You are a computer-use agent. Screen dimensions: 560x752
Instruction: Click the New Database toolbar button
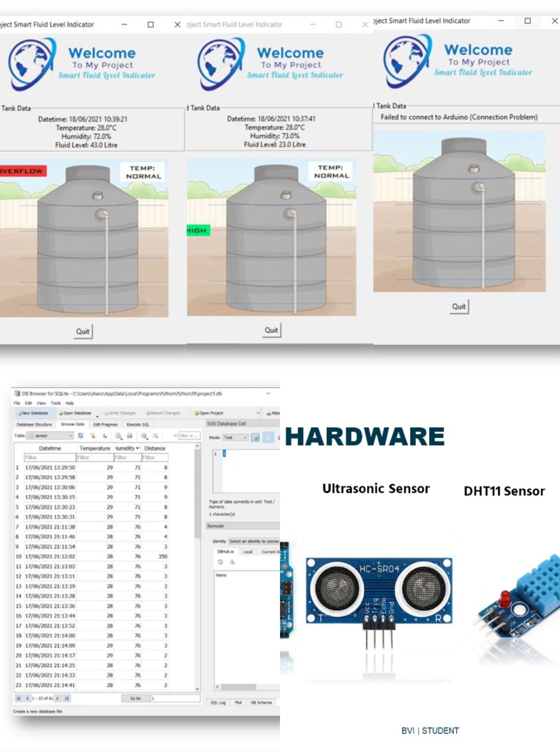click(33, 413)
